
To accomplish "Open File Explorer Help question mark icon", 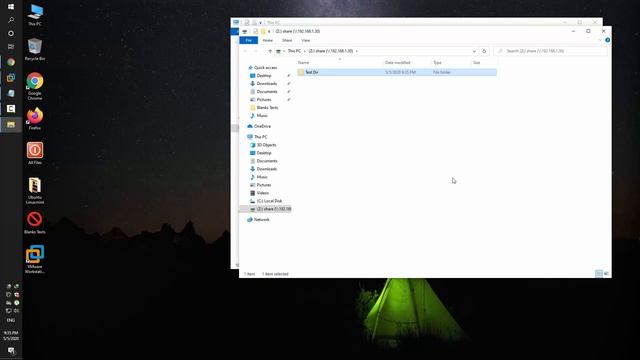I will tap(607, 40).
